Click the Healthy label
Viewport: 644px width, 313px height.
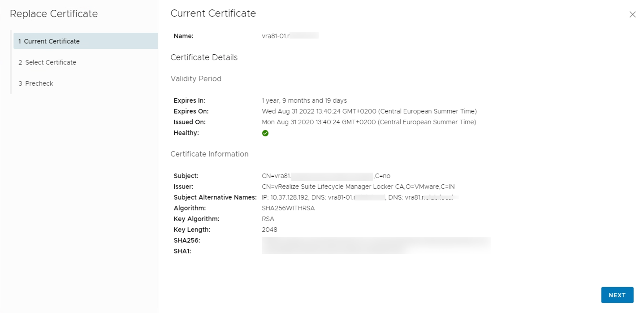point(186,133)
